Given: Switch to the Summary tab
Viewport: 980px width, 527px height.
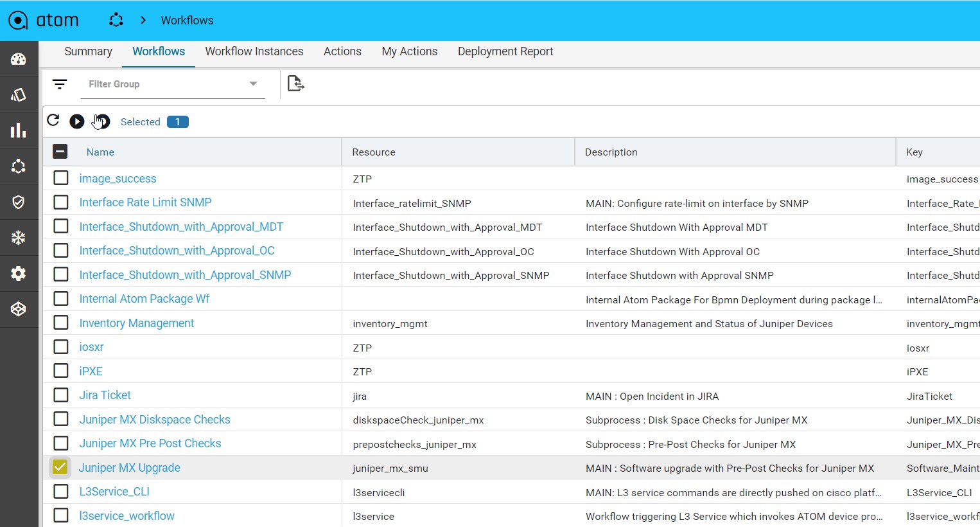Looking at the screenshot, I should point(88,51).
